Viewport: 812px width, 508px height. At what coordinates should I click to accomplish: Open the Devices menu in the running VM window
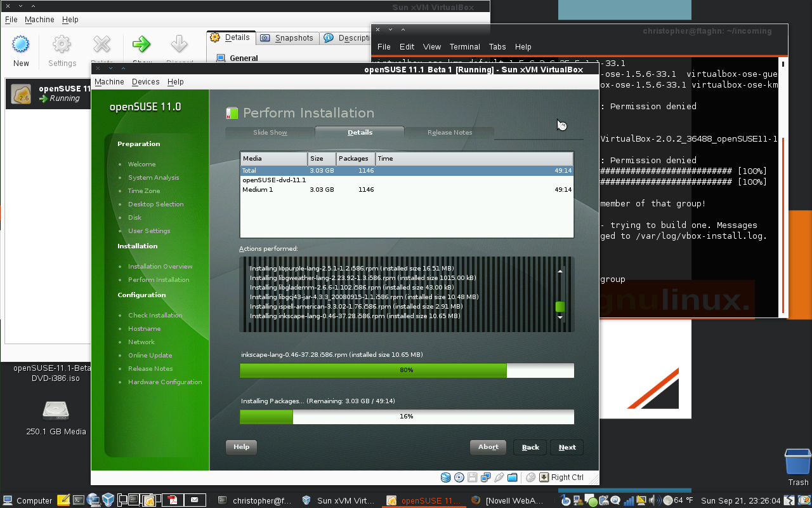point(145,82)
